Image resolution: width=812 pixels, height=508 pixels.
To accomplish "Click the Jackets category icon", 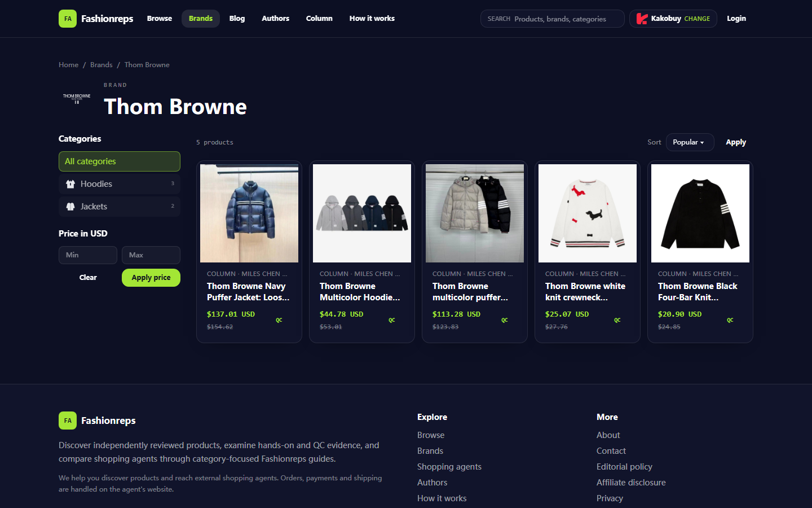I will [x=70, y=207].
